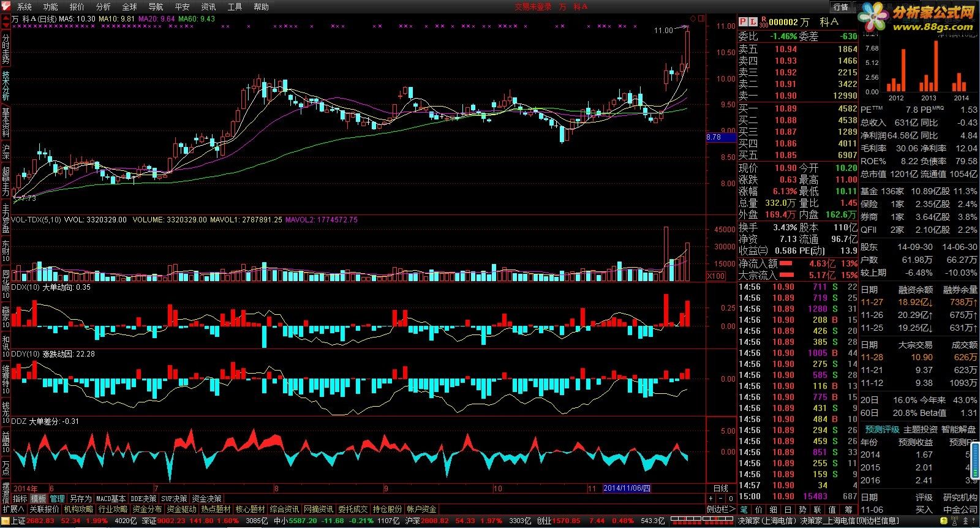Image resolution: width=980 pixels, height=528 pixels.
Task: Click the red L badge beside stock code 000002
Action: pos(753,21)
